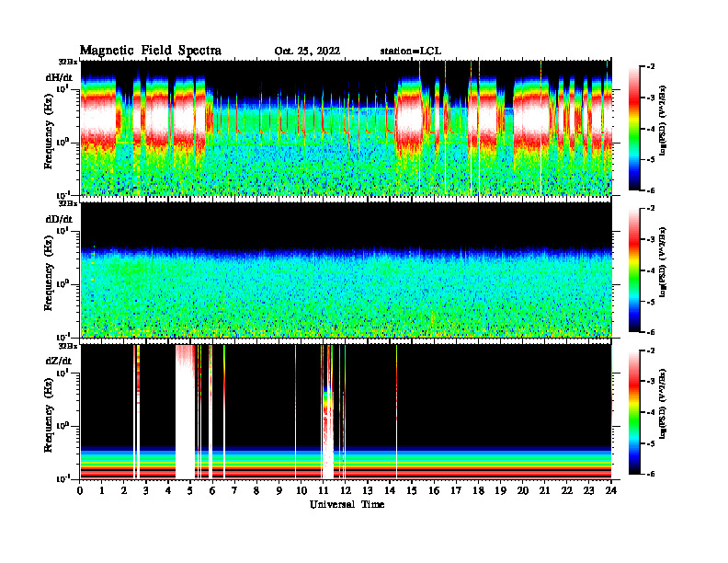Click the 'Universal Time' axis title
728x563 pixels.
pyautogui.click(x=347, y=504)
